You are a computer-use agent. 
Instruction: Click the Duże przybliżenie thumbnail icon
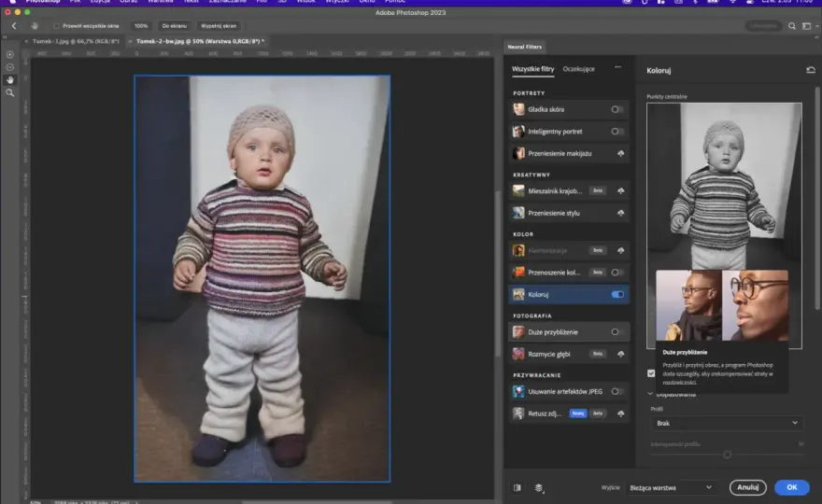click(x=518, y=332)
